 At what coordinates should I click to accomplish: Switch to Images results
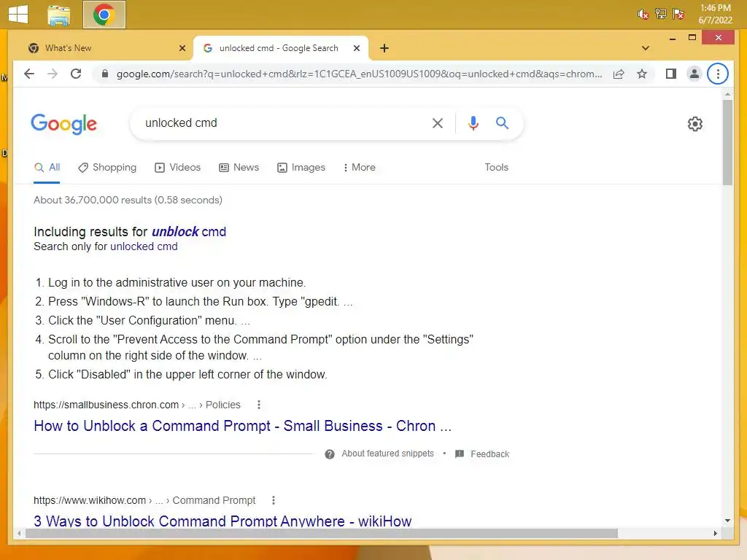pos(301,168)
